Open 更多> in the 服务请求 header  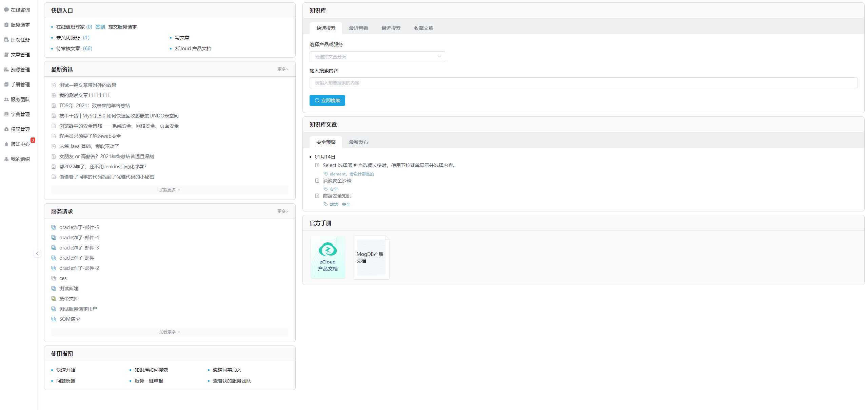click(x=283, y=211)
